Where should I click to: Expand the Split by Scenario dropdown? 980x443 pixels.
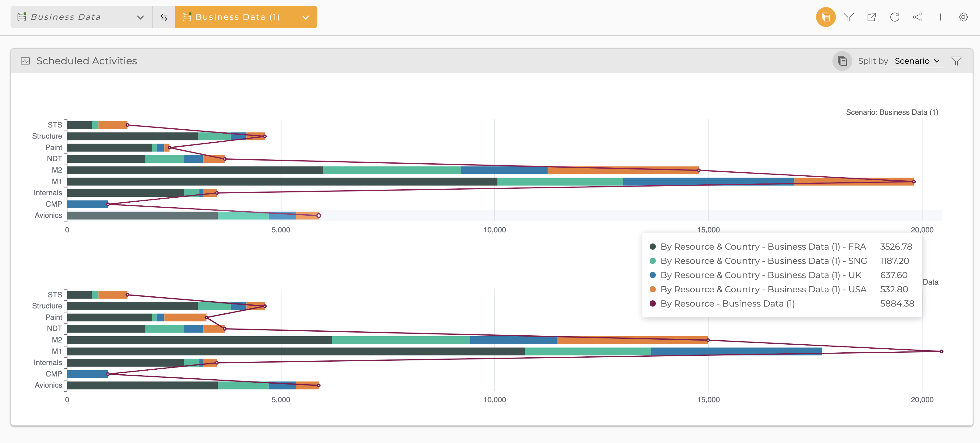coord(917,61)
